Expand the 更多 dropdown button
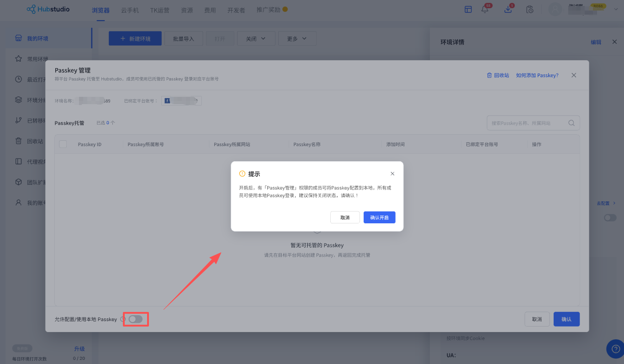Image resolution: width=624 pixels, height=364 pixels. pos(297,39)
